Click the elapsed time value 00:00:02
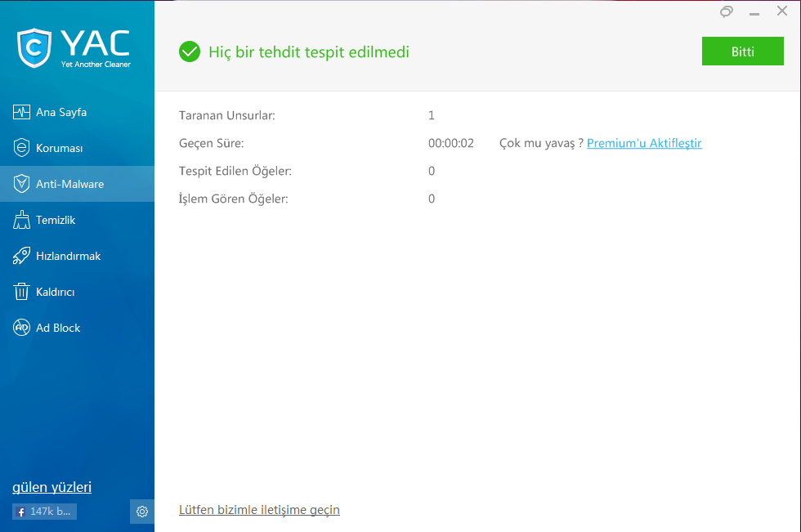The width and height of the screenshot is (801, 532). 451,143
